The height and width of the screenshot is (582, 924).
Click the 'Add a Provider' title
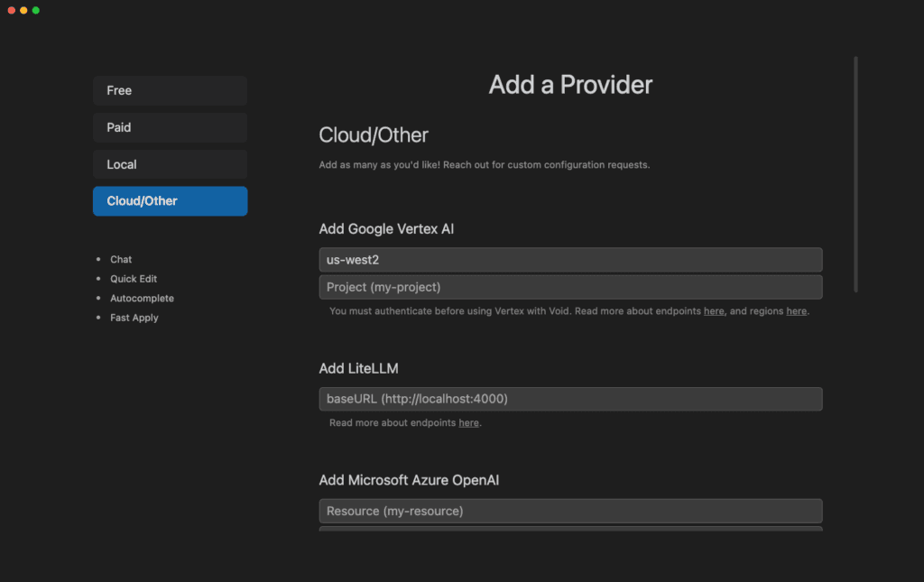tap(570, 85)
